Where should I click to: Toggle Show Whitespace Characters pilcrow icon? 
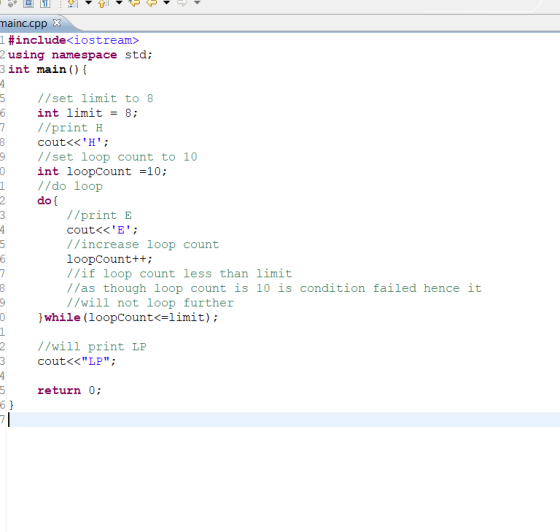45,3
